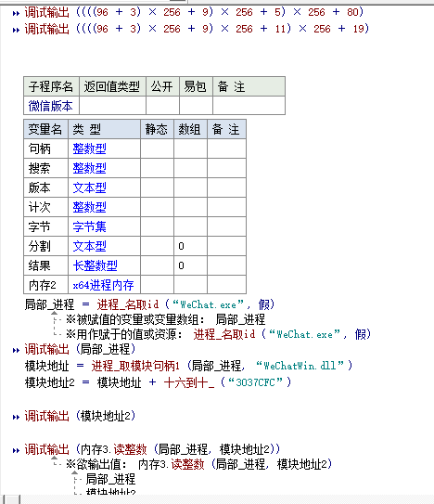This screenshot has height=504, width=434.
Task: Collapse the arrow beneath the ※欲输出值 line
Action: (x=74, y=472)
